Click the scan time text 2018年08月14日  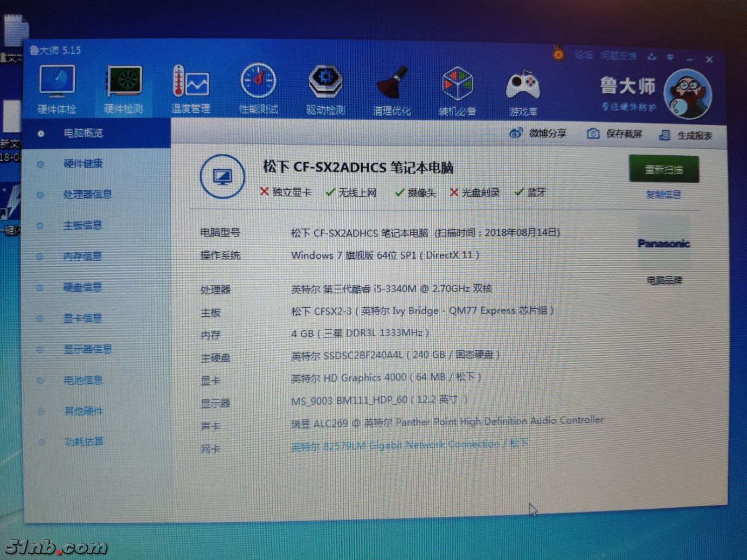tap(521, 232)
